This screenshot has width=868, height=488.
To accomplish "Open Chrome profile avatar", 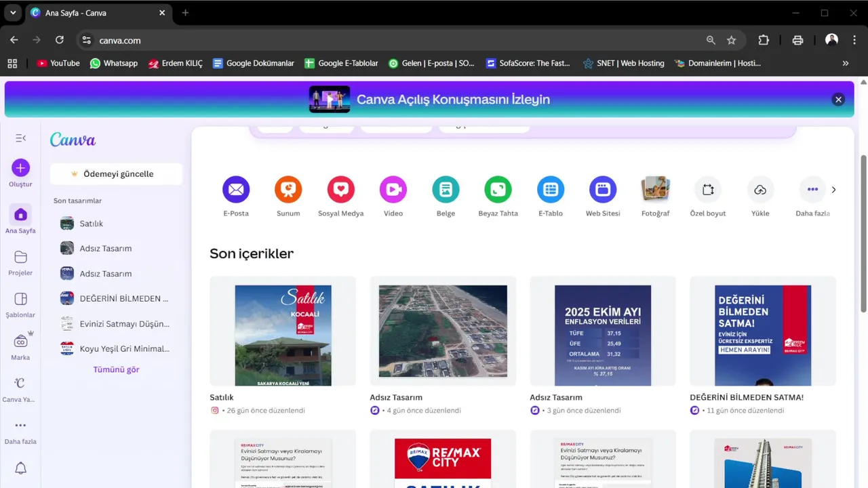I will [831, 40].
